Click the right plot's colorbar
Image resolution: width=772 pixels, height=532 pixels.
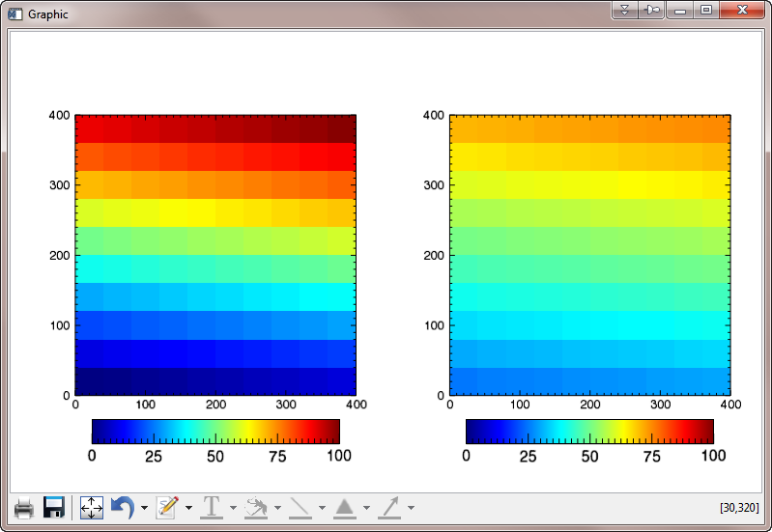589,431
